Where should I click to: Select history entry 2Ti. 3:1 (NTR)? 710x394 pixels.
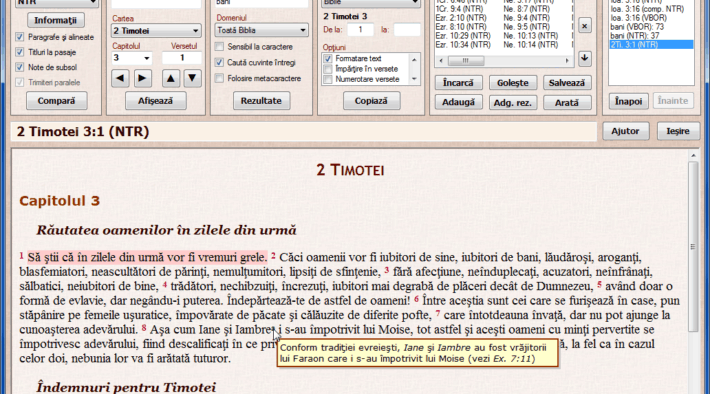[x=651, y=44]
